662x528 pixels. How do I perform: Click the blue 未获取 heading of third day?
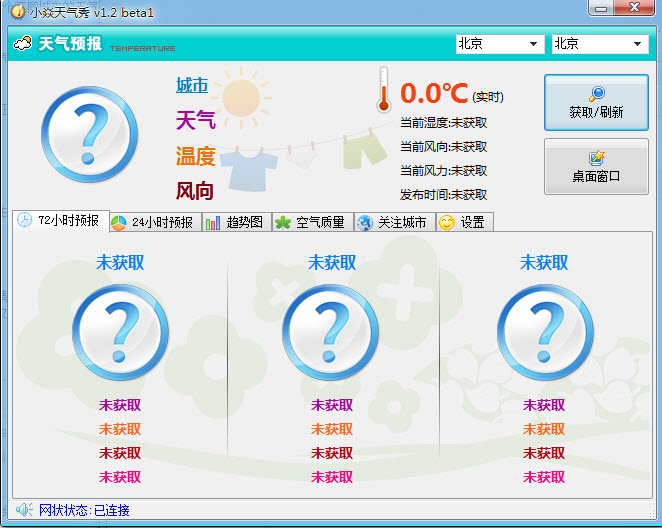(544, 263)
